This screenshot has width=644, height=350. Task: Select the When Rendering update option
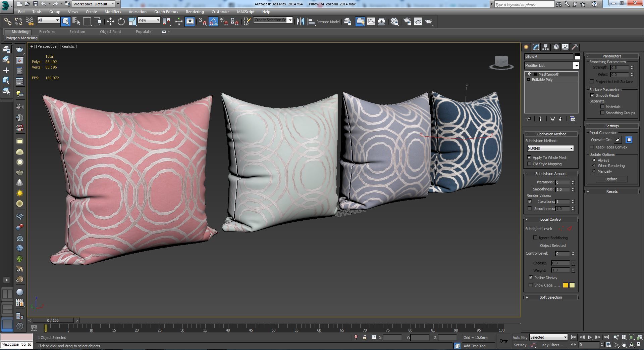[594, 166]
